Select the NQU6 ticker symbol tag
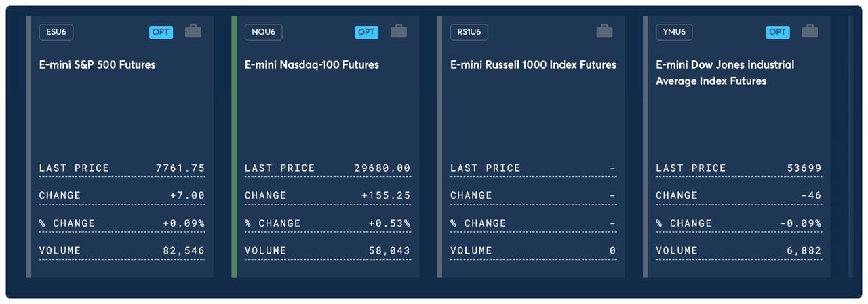868x304 pixels. point(263,32)
